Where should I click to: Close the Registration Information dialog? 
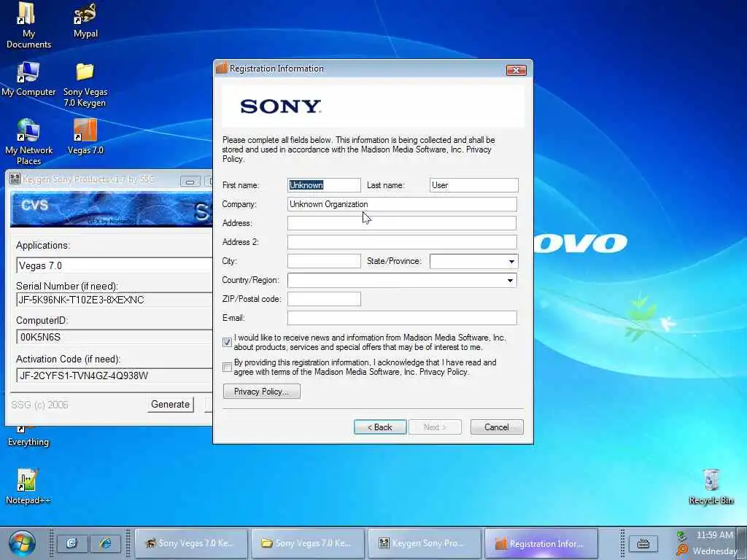click(516, 71)
